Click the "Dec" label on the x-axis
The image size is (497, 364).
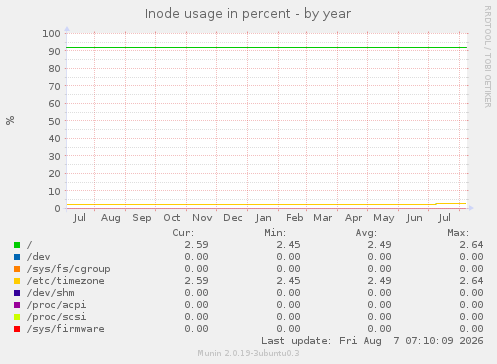click(x=233, y=218)
